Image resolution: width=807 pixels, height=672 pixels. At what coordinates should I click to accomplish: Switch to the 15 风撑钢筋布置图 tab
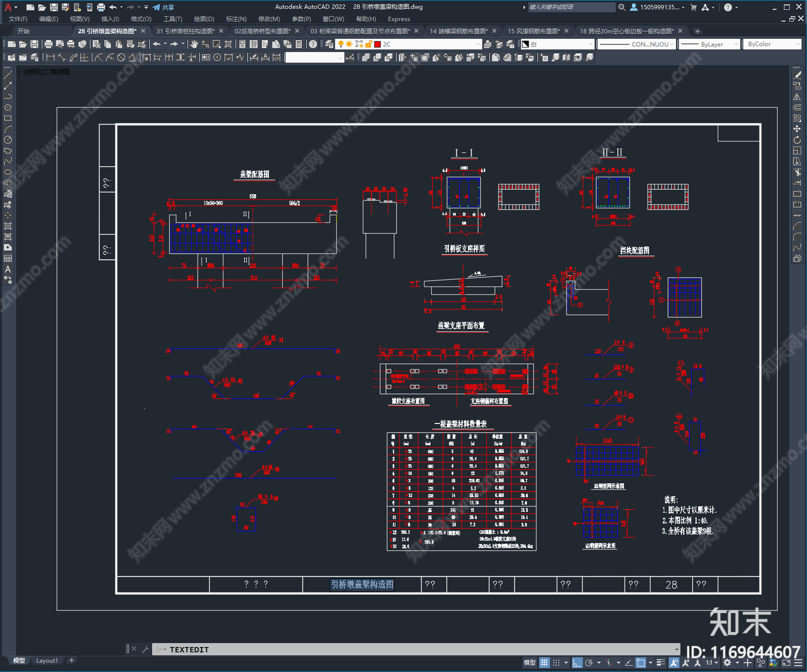(534, 31)
